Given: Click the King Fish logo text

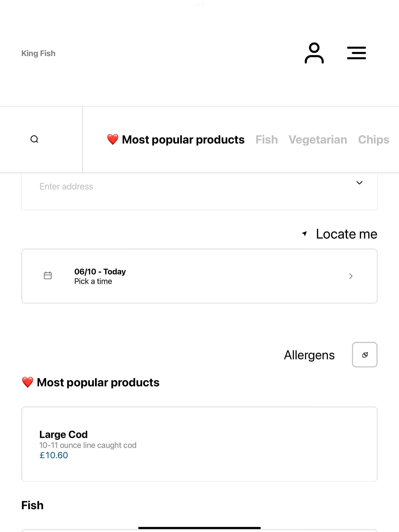Looking at the screenshot, I should [38, 53].
